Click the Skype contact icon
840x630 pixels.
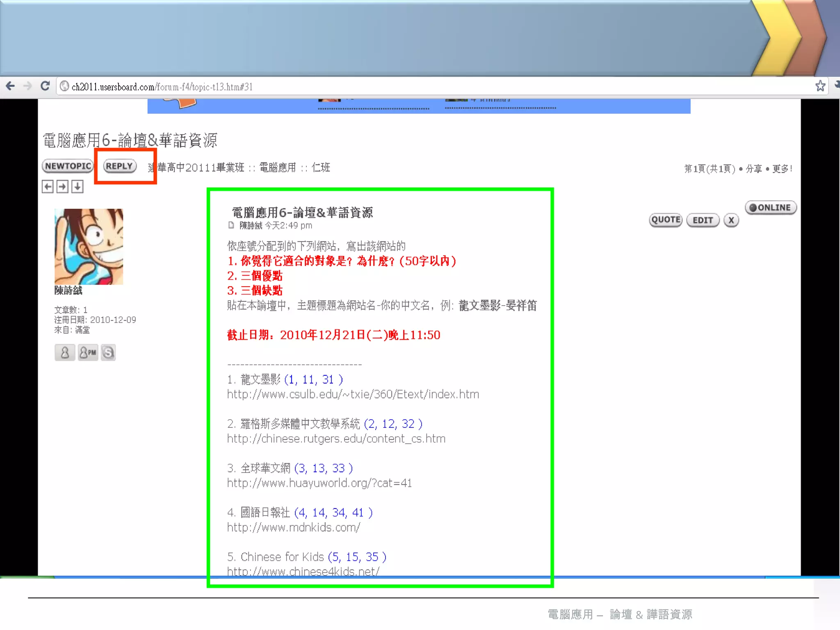pos(108,352)
